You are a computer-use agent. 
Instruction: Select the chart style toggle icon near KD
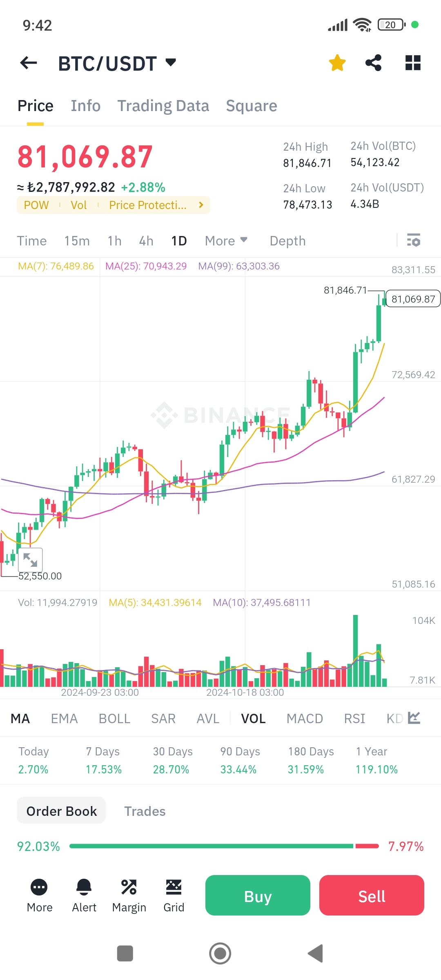(413, 718)
